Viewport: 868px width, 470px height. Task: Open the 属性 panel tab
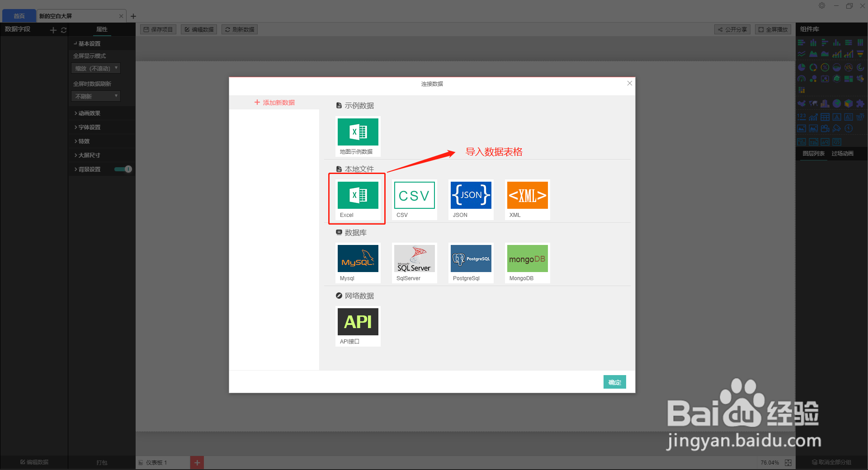point(102,29)
